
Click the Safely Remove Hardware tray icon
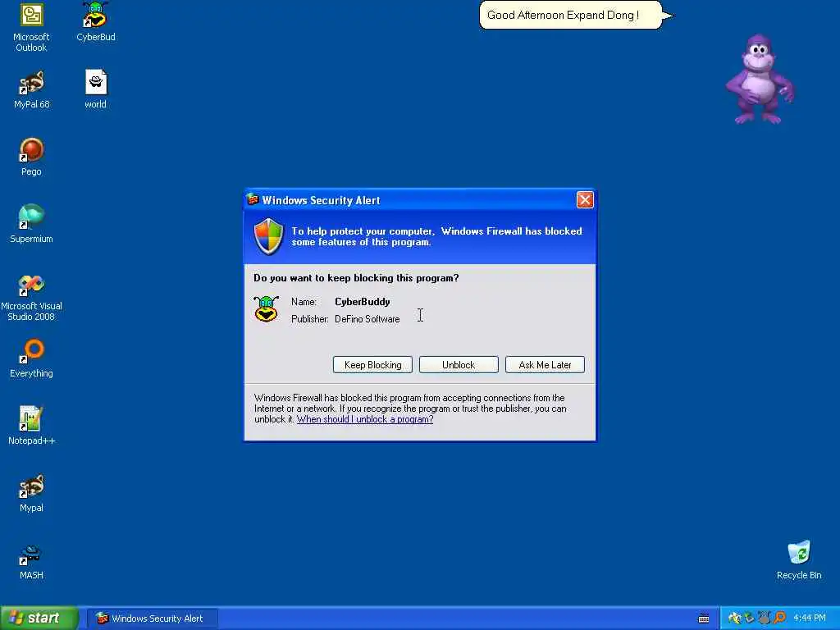click(749, 619)
